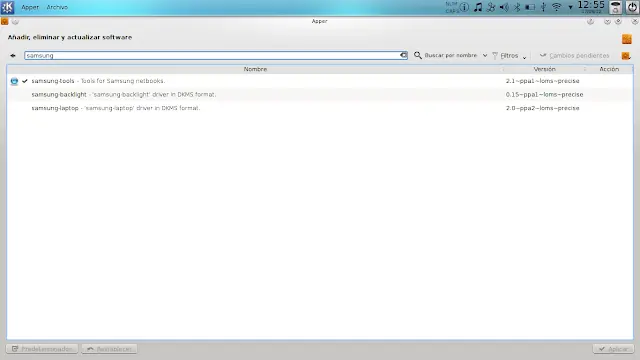Screen dimensions: 640x360
Task: Sort by Nombre column header
Action: pos(256,69)
